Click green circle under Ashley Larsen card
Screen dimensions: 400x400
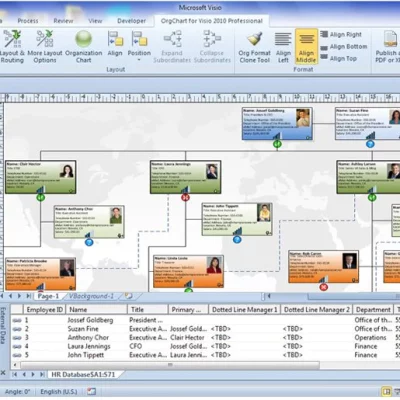[x=372, y=197]
